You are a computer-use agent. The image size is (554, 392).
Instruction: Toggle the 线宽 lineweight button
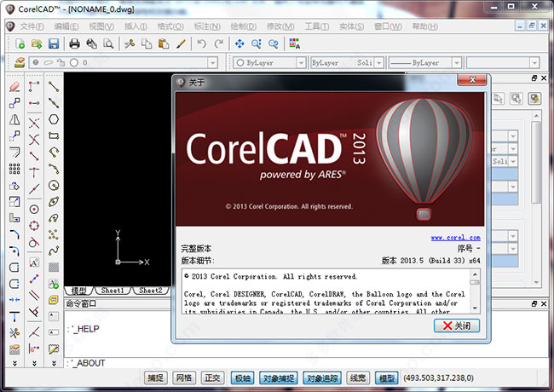[358, 378]
